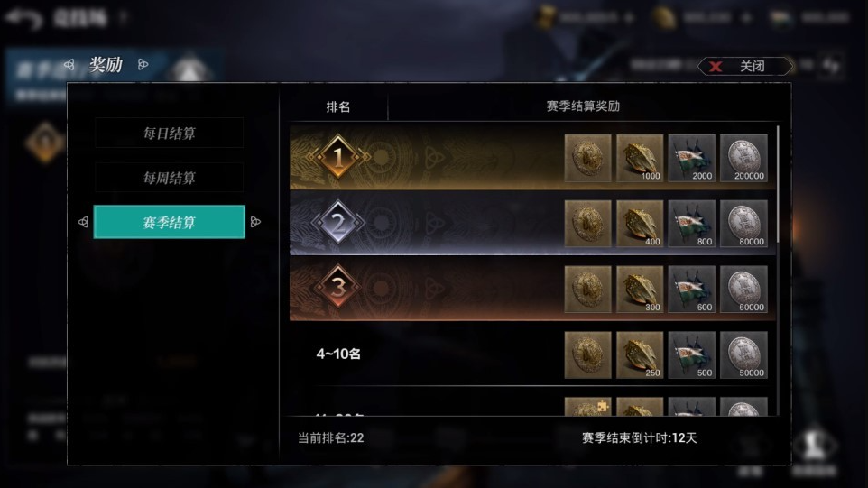Open the 每日结算 tab

pyautogui.click(x=169, y=133)
